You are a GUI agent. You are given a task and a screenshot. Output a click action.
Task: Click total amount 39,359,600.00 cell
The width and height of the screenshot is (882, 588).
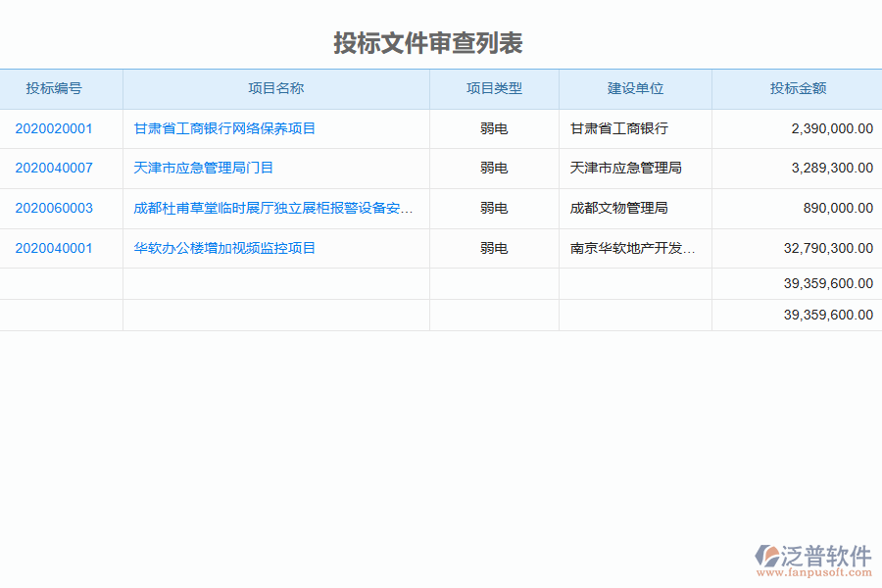coord(827,283)
